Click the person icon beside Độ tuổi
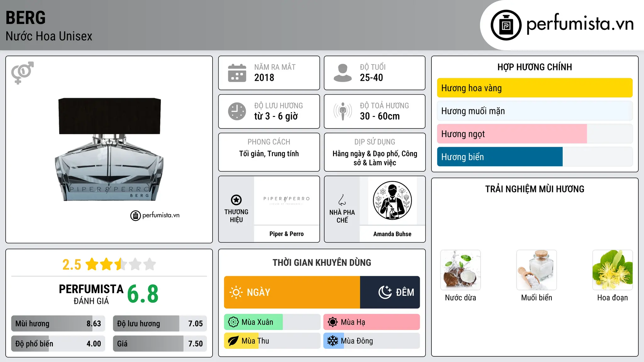Screen dimensions: 644x362 [x=342, y=73]
